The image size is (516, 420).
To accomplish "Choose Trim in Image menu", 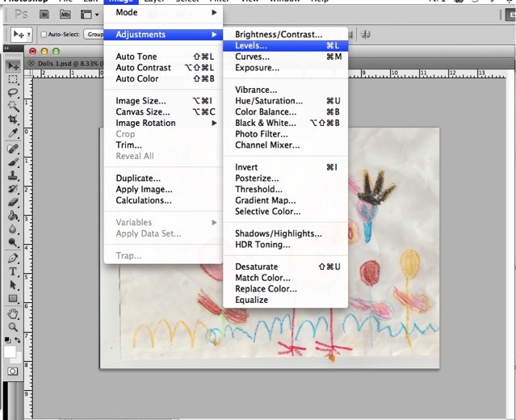I will [x=163, y=145].
